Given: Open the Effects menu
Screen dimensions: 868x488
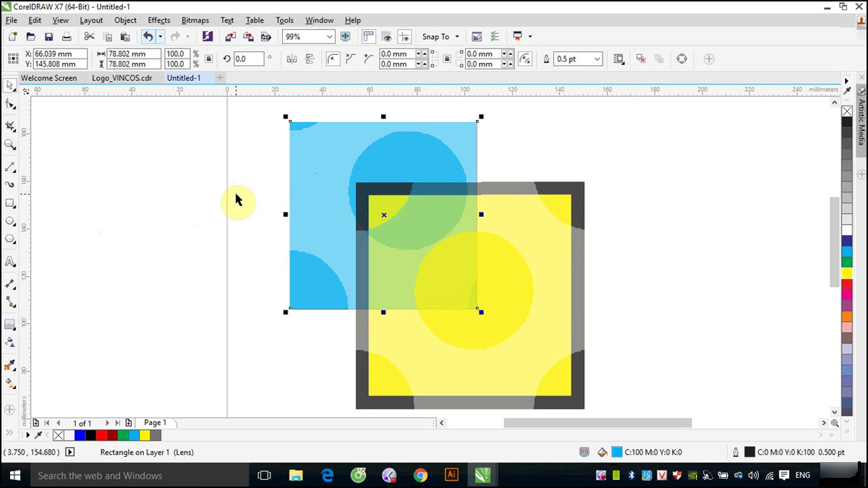Looking at the screenshot, I should tap(159, 20).
